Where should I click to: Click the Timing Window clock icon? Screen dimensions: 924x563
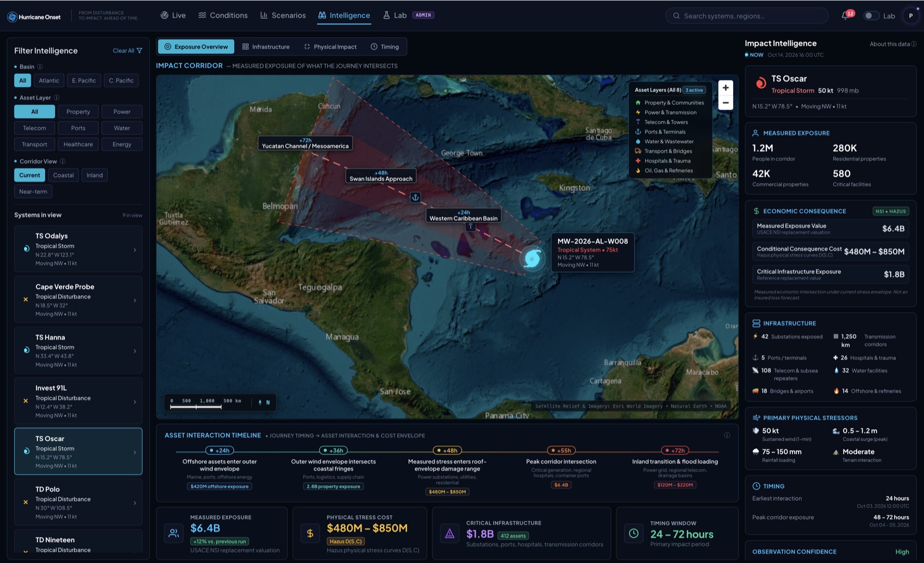click(x=634, y=534)
